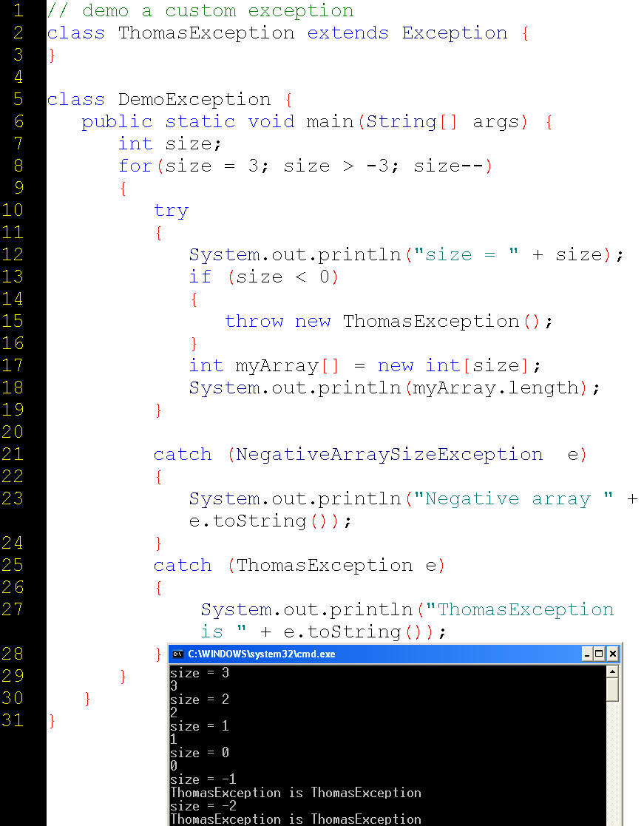The image size is (644, 826).
Task: Click 'ThomasException' in the class declaration on line 2
Action: (206, 33)
